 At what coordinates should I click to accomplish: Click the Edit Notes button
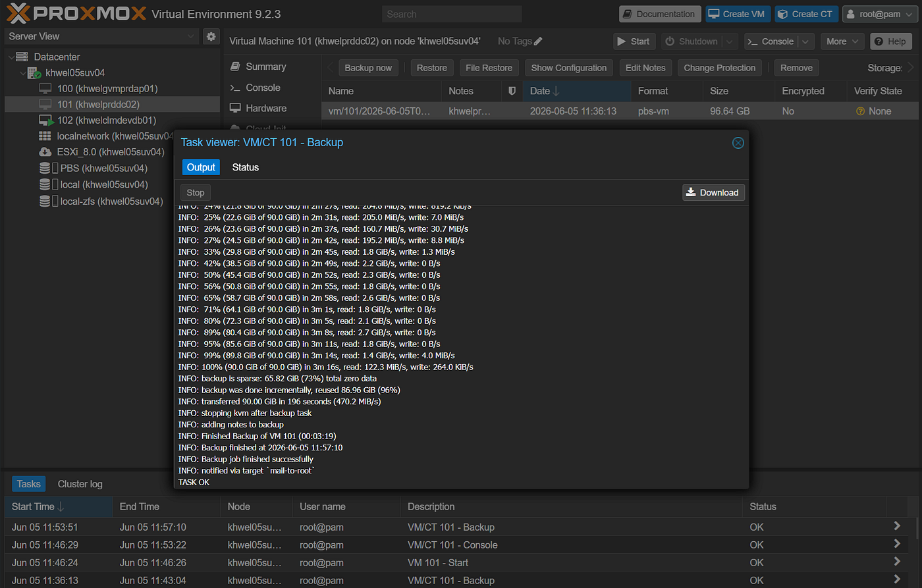tap(645, 68)
